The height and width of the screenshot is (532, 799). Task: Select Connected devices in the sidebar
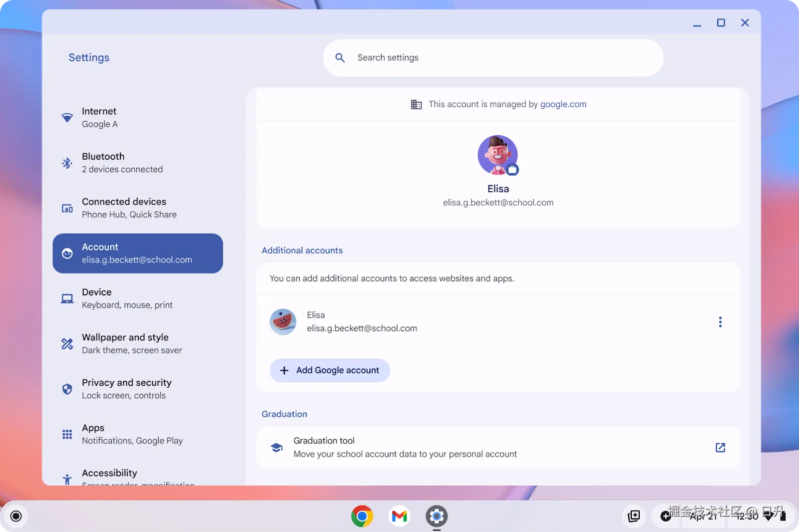pos(138,208)
